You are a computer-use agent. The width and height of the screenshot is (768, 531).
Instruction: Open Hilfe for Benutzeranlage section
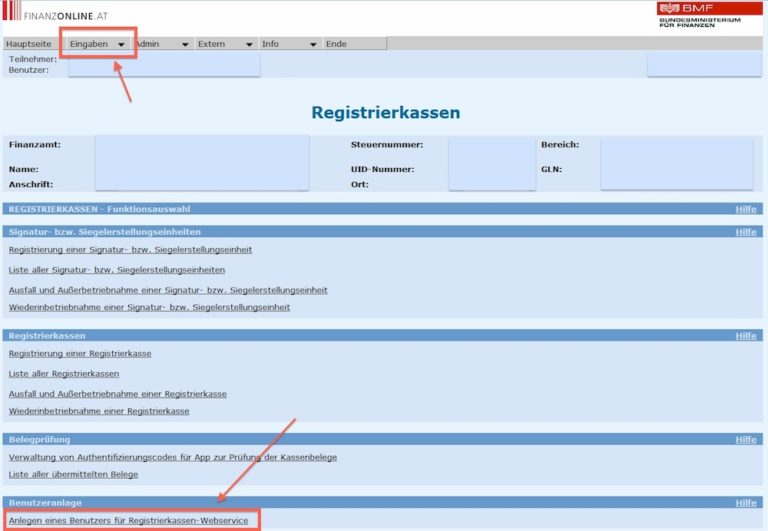point(746,503)
